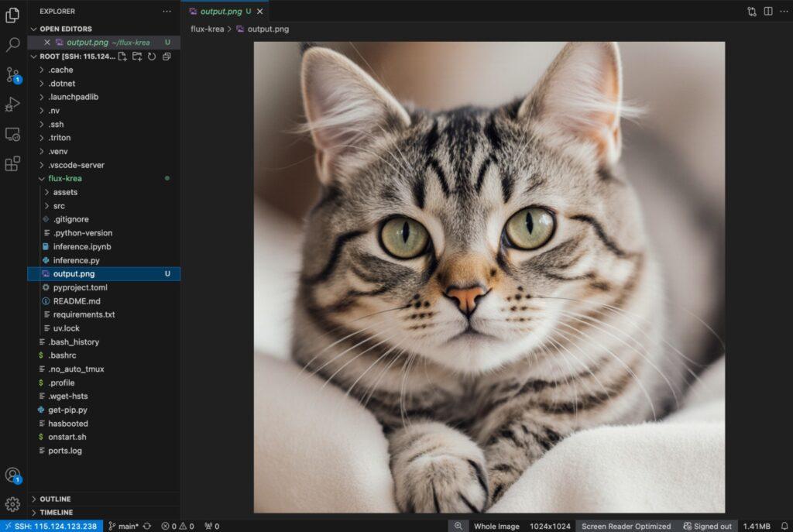The width and height of the screenshot is (793, 532).
Task: Click the forwarded ports indicator
Action: click(212, 526)
